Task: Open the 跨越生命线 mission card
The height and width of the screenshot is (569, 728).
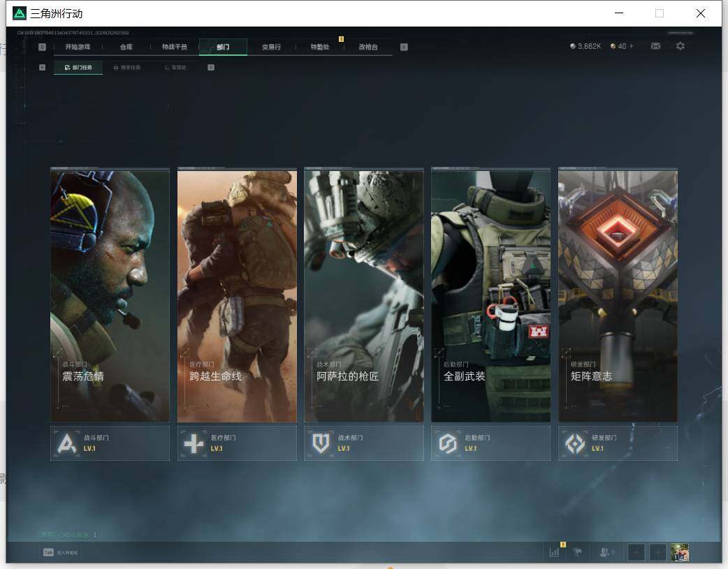Action: tap(237, 295)
